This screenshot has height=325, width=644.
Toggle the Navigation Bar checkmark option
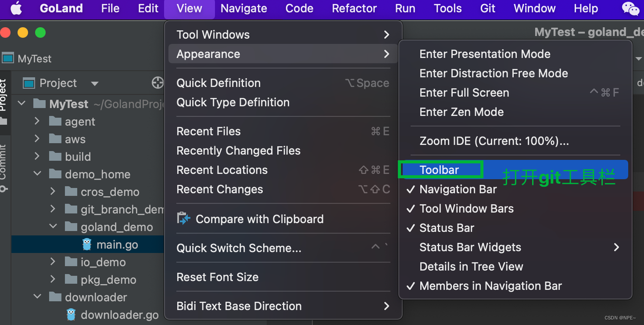pyautogui.click(x=458, y=189)
